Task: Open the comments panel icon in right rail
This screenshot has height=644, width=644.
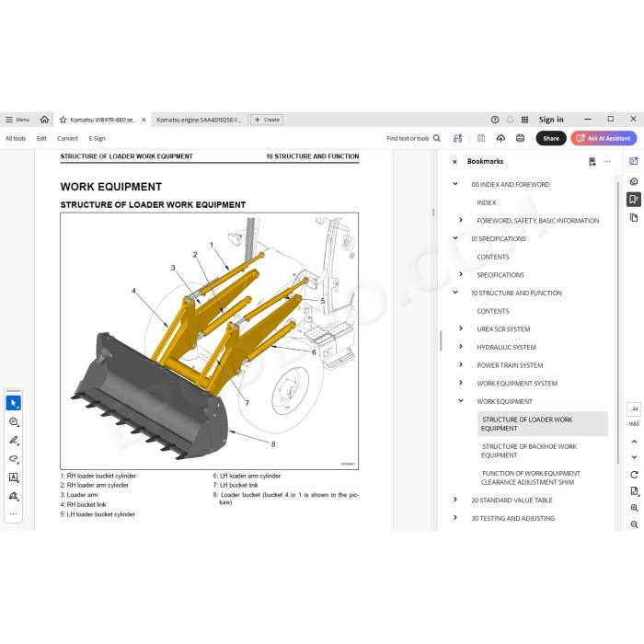Action: point(634,181)
